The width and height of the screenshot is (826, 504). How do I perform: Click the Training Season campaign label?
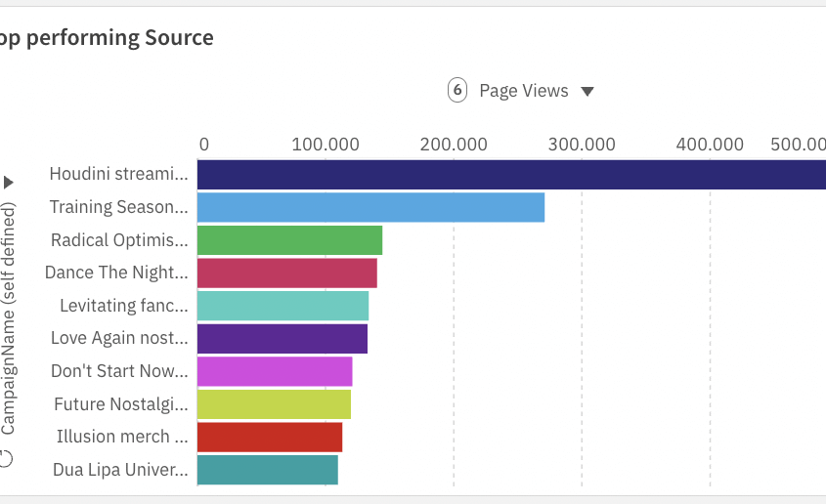(118, 207)
